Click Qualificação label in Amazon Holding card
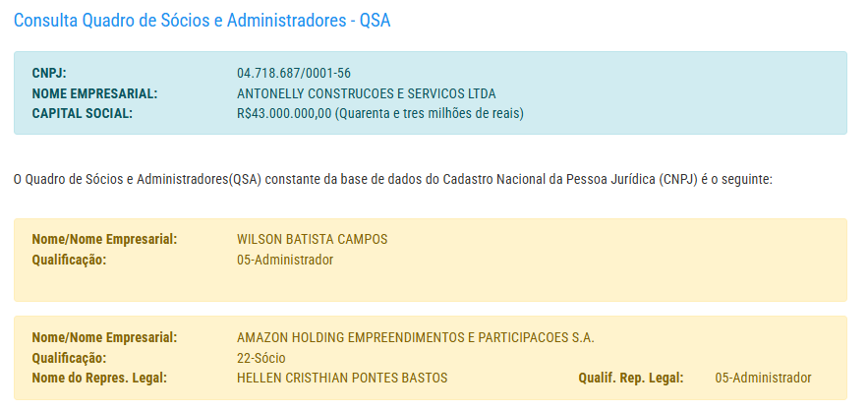 click(69, 358)
